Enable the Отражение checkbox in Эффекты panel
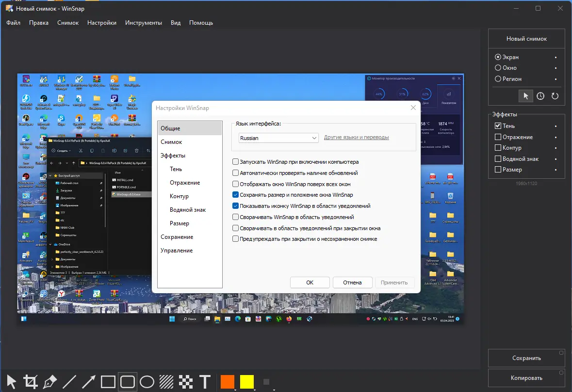 pos(498,137)
